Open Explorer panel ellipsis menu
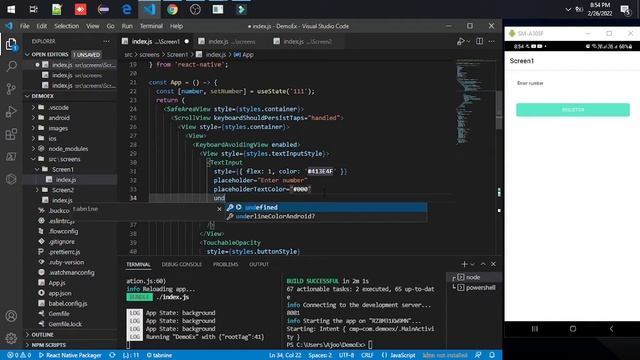Viewport: 640px width, 360px height. click(x=106, y=41)
